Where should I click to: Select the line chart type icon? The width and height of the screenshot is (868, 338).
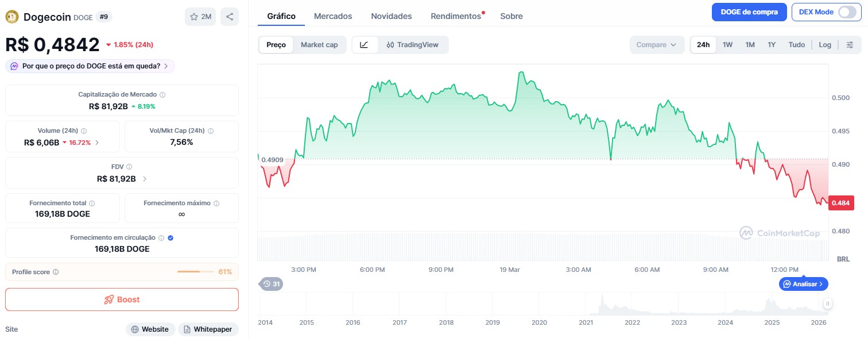pyautogui.click(x=365, y=45)
